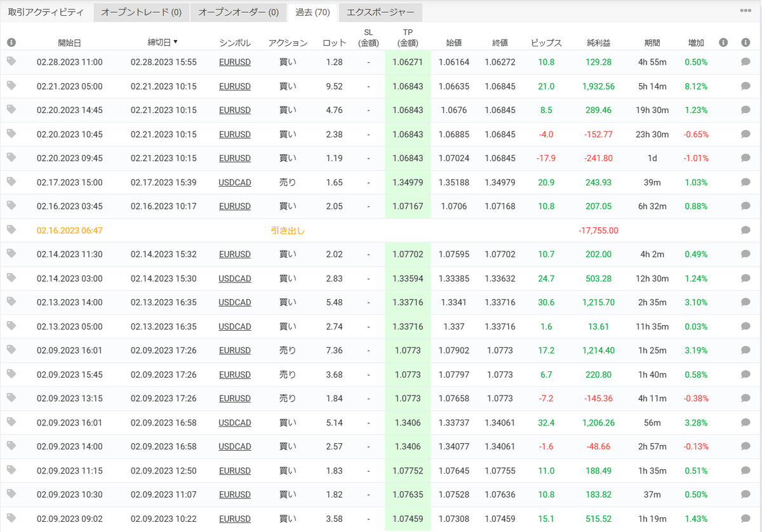Click the EURUSD symbol link on the first trade
The image size is (762, 532).
point(235,62)
